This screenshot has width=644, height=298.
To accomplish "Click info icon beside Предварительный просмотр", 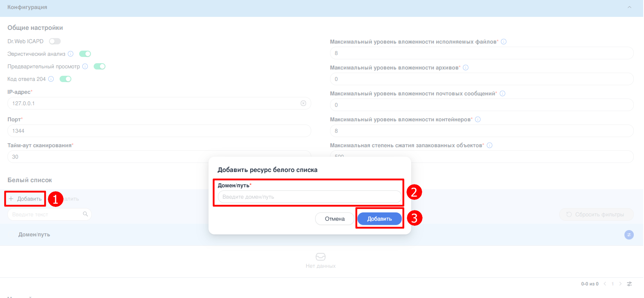I will (85, 66).
